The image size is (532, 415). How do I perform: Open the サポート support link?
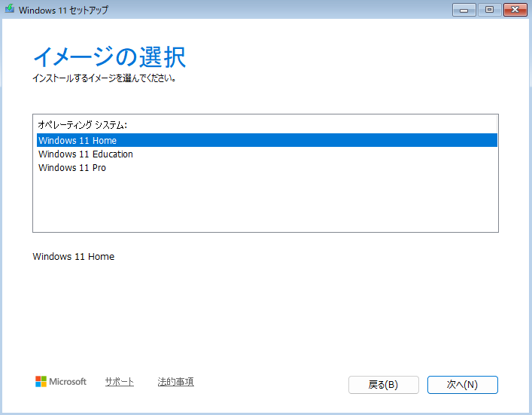coord(120,382)
